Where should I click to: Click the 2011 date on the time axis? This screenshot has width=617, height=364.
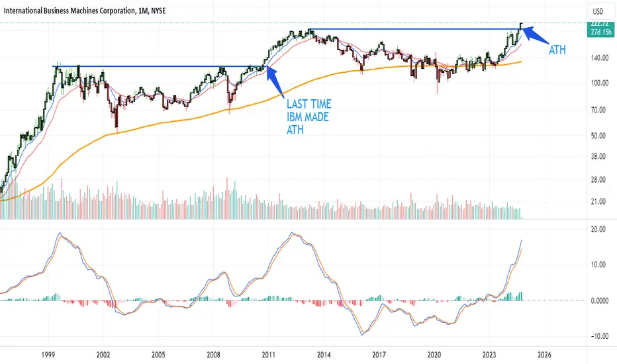tap(268, 355)
